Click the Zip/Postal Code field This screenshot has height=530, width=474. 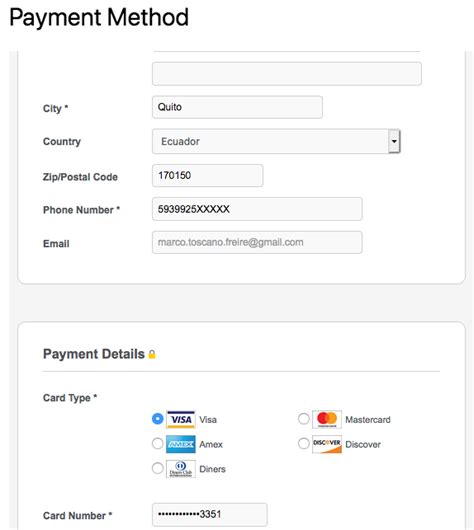[208, 175]
